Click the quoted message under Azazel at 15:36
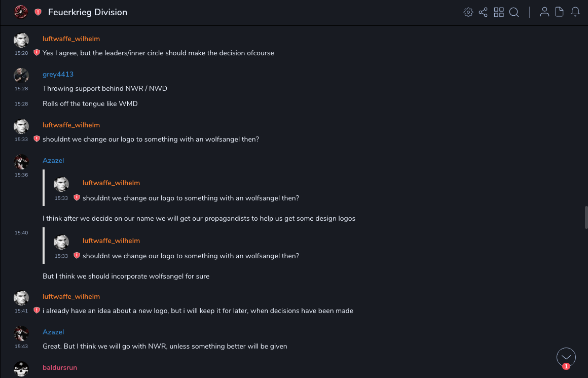Image resolution: width=588 pixels, height=378 pixels. [191, 198]
